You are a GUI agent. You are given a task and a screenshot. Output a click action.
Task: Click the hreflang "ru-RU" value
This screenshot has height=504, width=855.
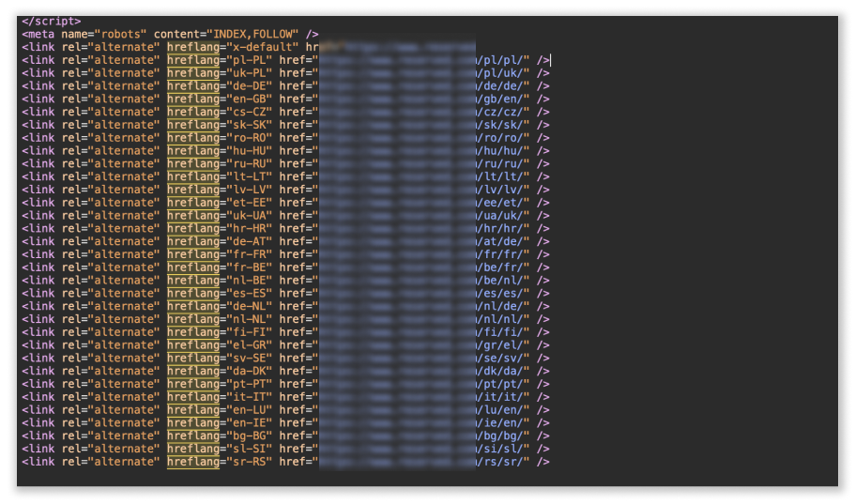(250, 163)
